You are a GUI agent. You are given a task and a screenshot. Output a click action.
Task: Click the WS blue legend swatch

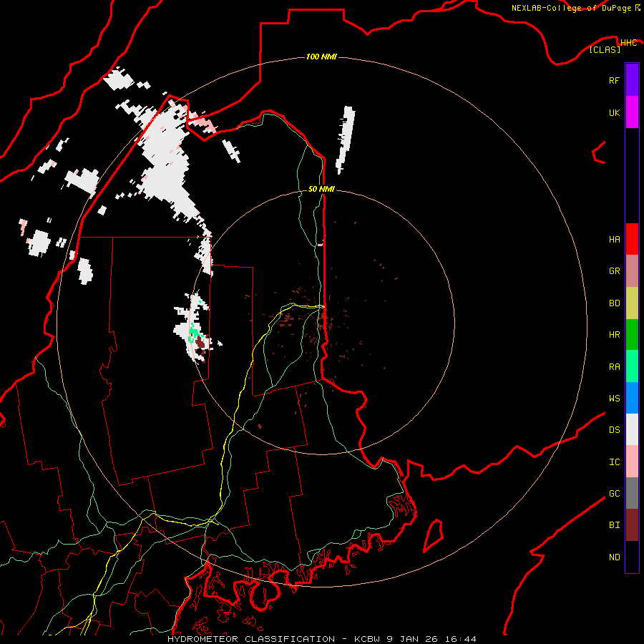632,398
